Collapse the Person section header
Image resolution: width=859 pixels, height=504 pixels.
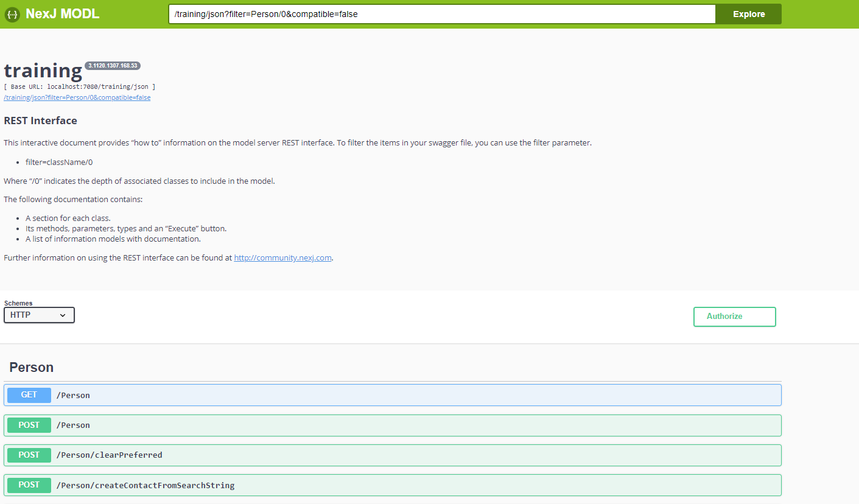click(32, 367)
